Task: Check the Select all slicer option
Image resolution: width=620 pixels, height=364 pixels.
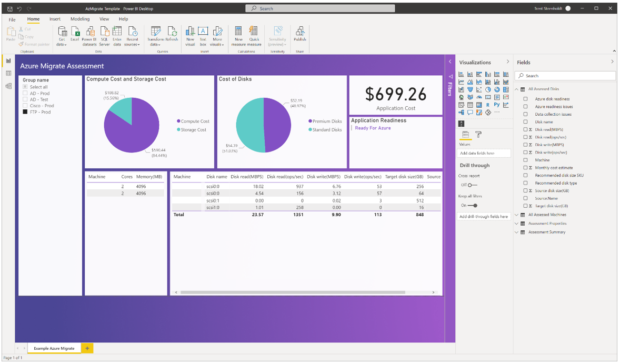Action: tap(25, 87)
